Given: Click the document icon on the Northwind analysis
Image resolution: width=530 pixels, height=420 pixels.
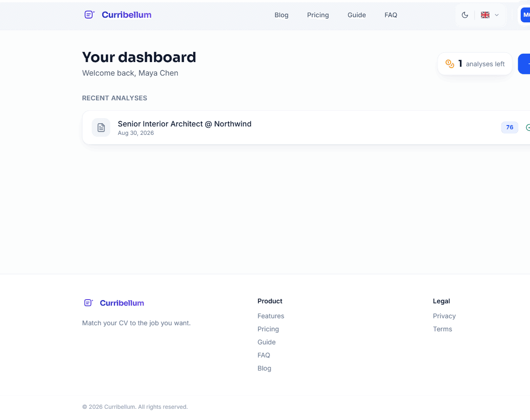Looking at the screenshot, I should (x=101, y=127).
